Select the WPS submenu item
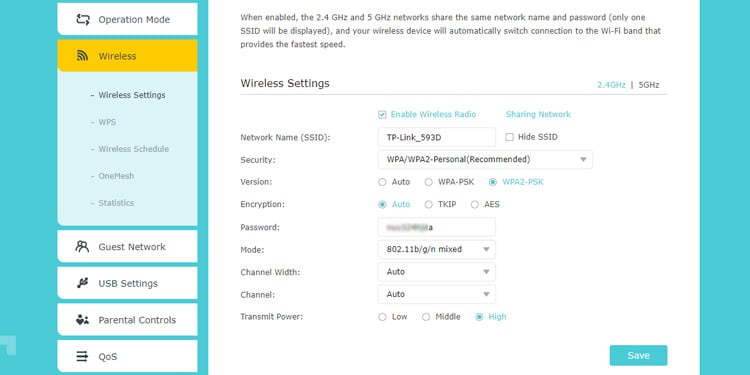 click(x=107, y=122)
